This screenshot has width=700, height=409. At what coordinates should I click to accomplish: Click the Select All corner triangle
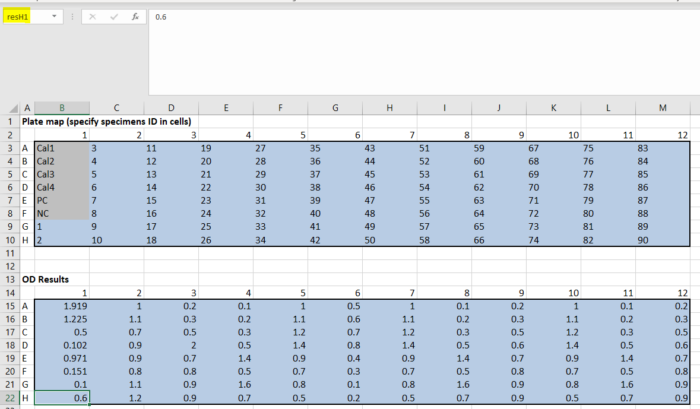click(13, 108)
